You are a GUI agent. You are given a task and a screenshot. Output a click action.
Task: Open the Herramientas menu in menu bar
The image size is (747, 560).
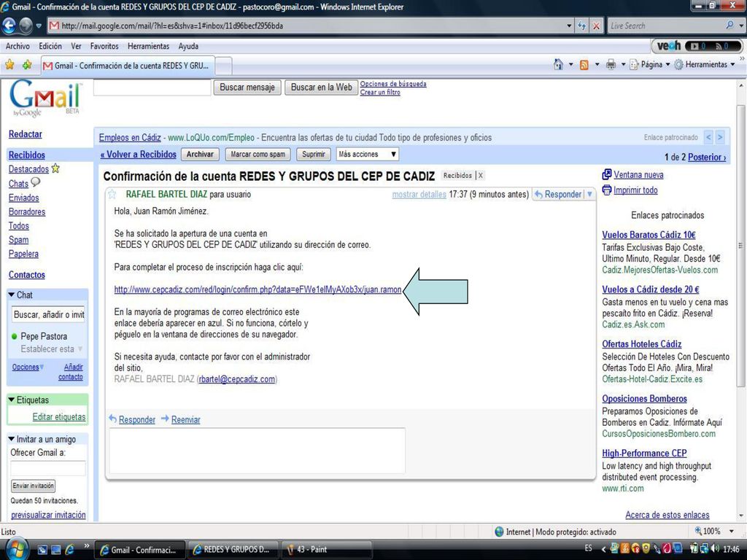[148, 46]
